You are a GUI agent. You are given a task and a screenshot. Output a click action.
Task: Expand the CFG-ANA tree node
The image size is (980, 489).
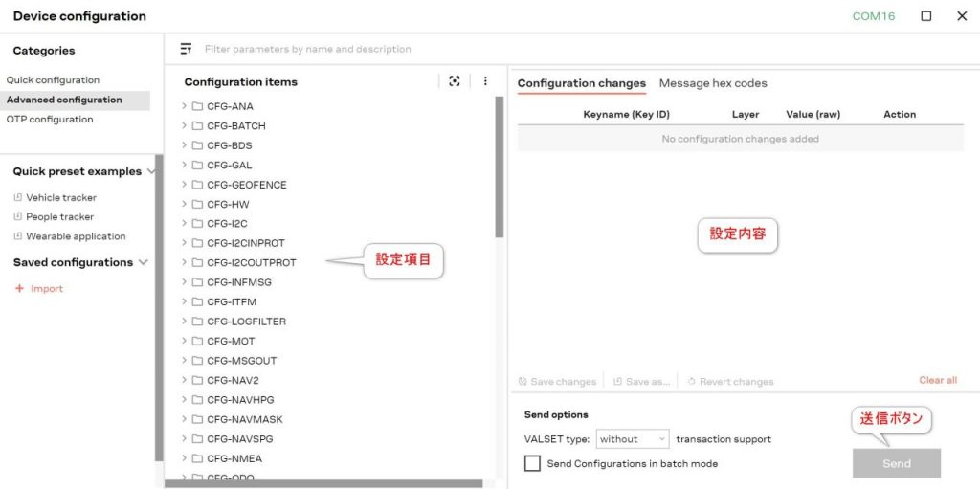tap(184, 106)
